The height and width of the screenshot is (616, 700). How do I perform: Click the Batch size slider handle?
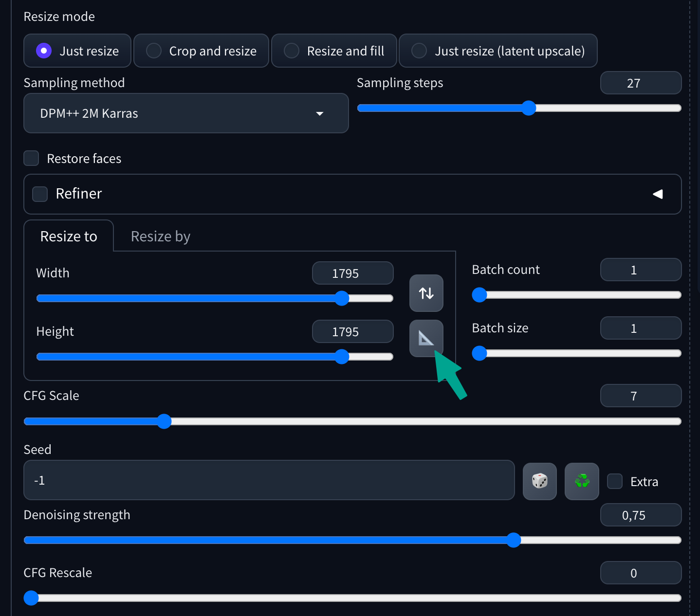click(479, 353)
